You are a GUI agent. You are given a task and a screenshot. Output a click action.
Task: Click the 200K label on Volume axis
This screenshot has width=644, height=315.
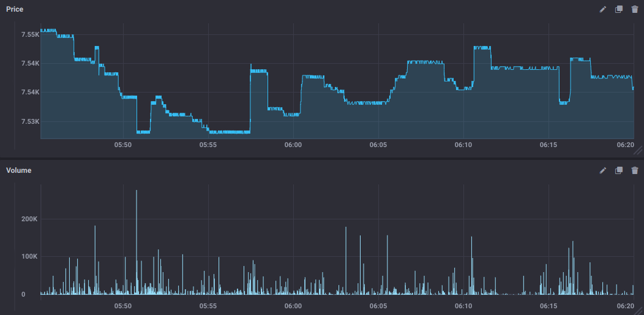click(29, 219)
